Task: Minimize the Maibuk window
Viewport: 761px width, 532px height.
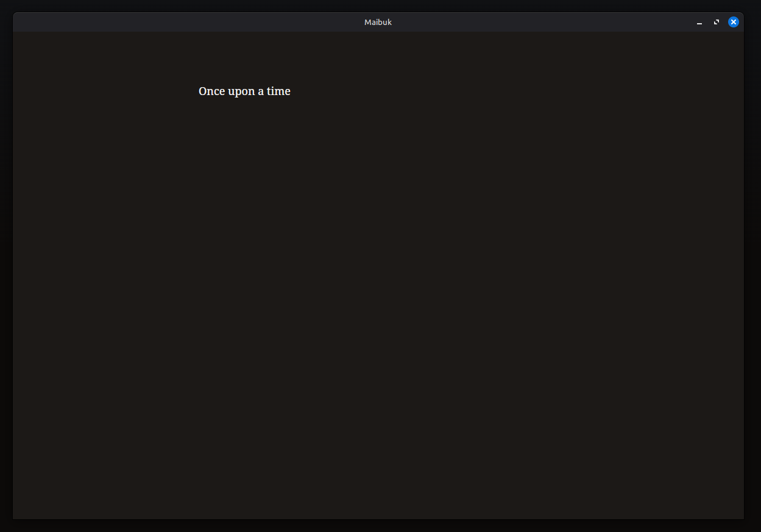Action: (699, 23)
